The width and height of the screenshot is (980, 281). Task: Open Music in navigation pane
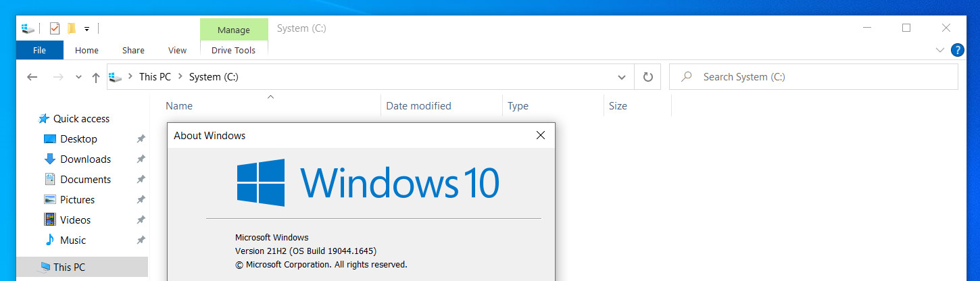[73, 240]
